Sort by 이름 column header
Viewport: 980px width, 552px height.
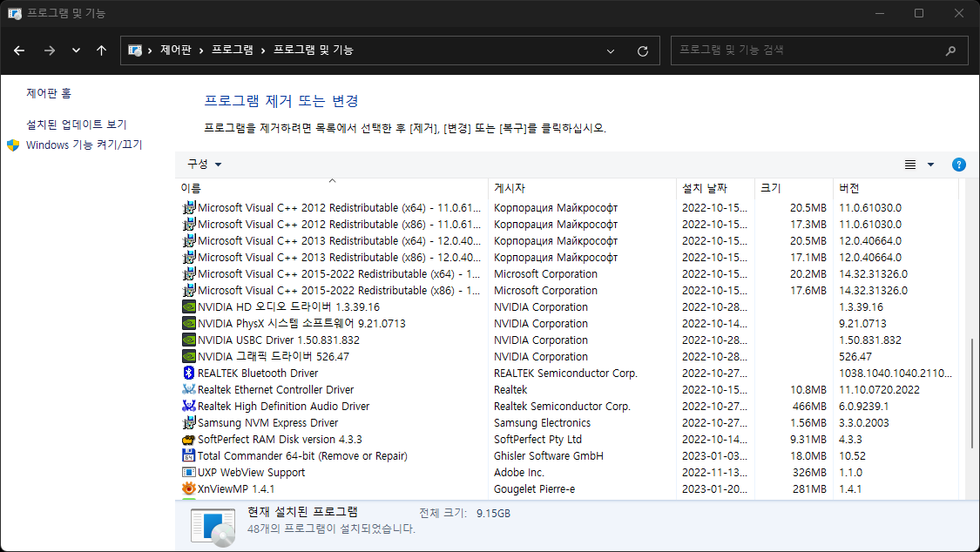coord(331,188)
